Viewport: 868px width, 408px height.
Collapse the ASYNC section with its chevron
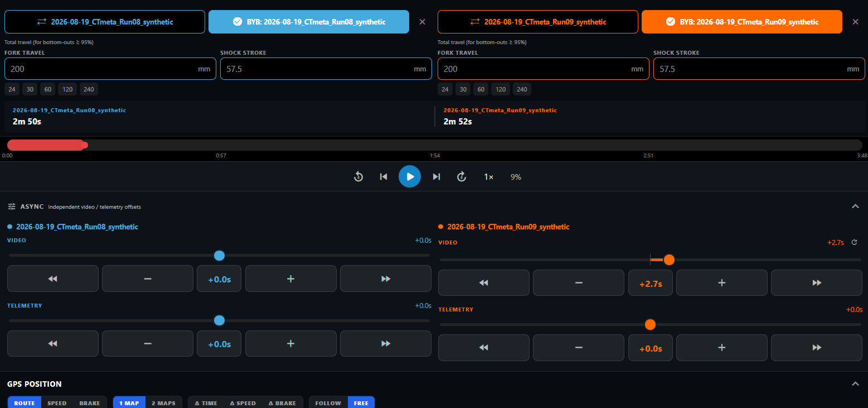pyautogui.click(x=856, y=207)
